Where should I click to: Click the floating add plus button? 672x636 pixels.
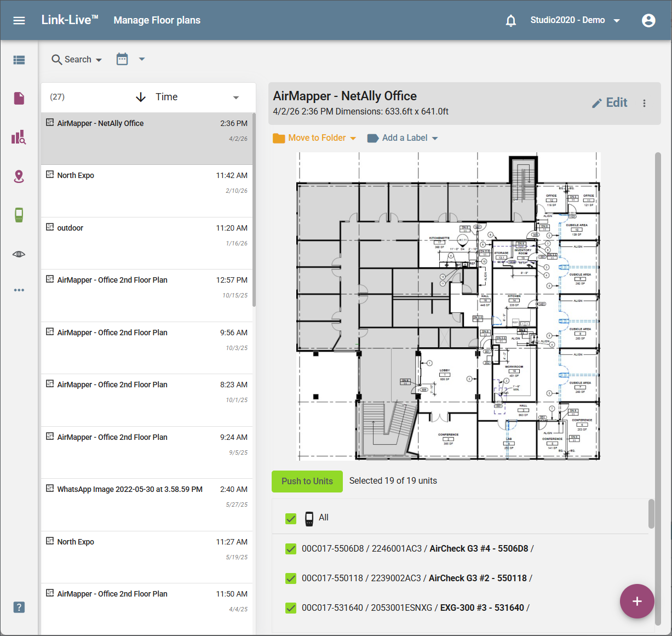tap(637, 601)
